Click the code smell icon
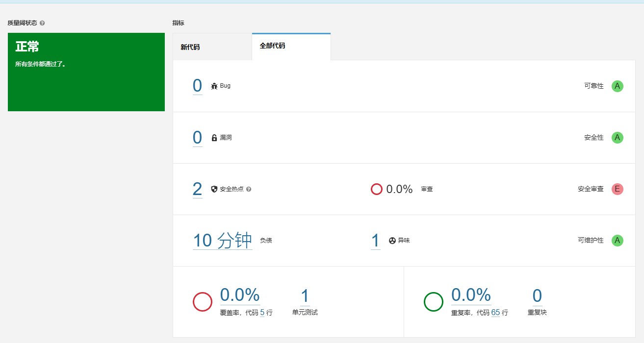The height and width of the screenshot is (343, 644). (392, 241)
